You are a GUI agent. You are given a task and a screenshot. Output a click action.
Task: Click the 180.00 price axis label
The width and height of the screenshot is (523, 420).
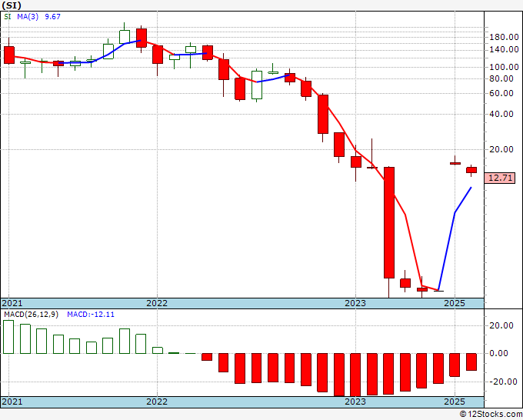pos(504,37)
